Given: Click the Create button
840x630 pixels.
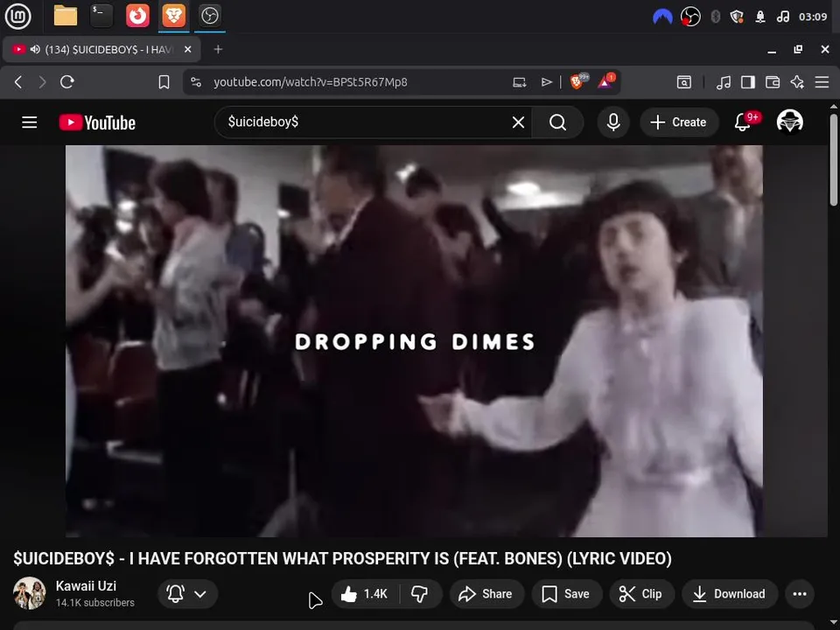Looking at the screenshot, I should click(679, 122).
